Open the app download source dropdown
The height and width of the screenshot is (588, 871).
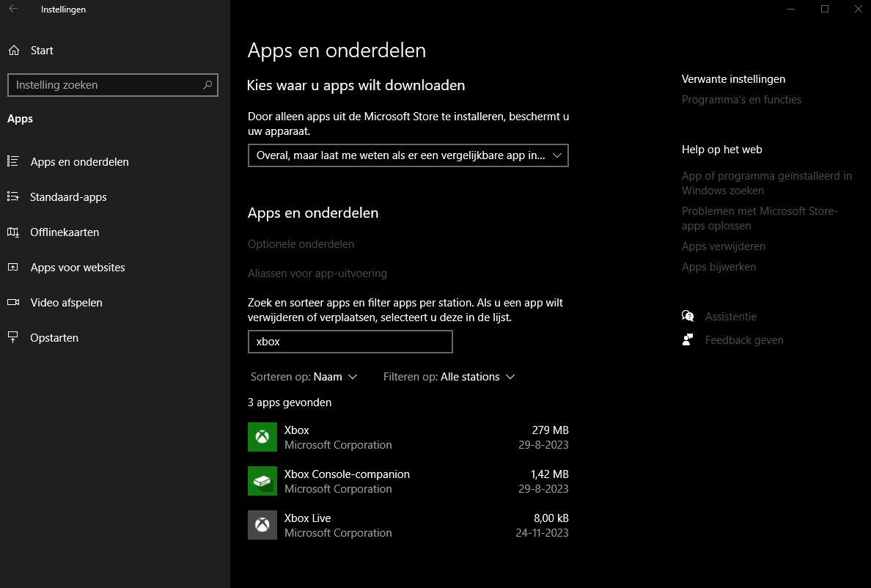pyautogui.click(x=408, y=155)
